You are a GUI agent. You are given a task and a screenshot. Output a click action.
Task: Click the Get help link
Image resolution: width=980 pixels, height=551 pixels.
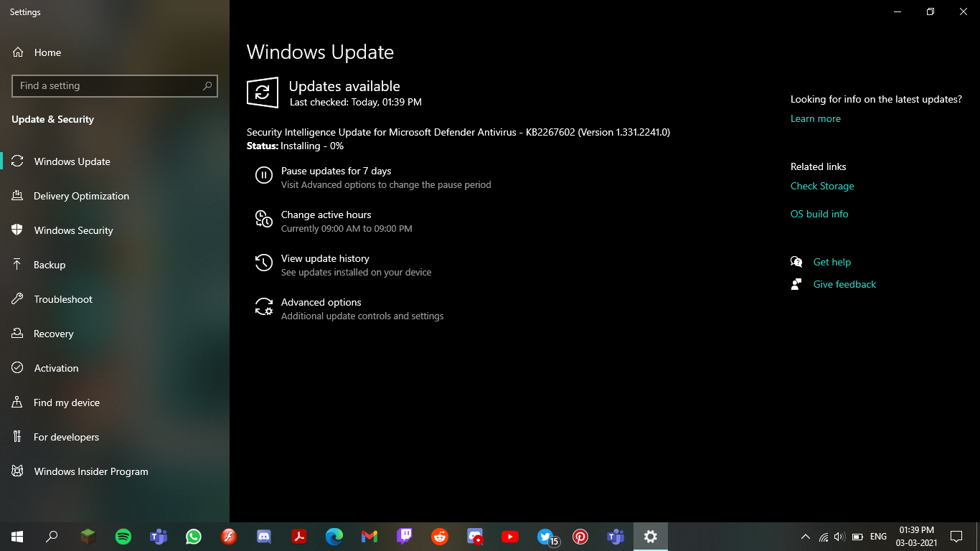[831, 262]
